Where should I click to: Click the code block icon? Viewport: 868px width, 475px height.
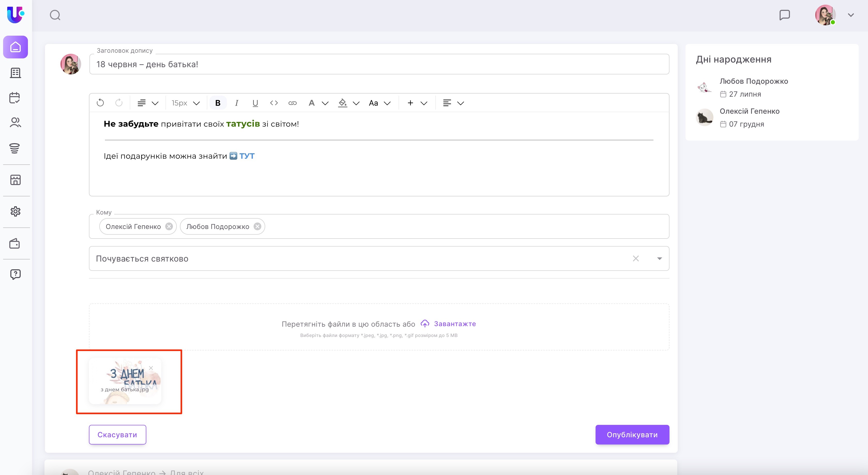[x=273, y=103]
